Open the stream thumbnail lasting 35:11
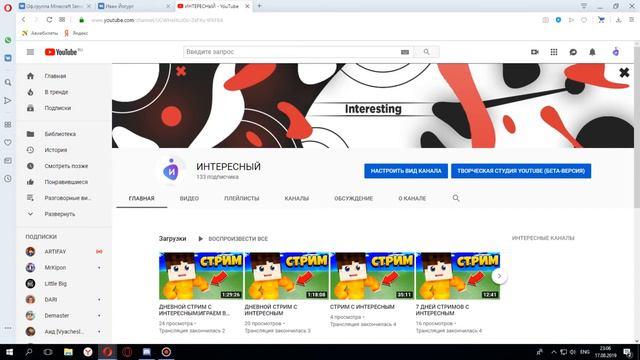Viewport: 640px width, 360px height. (x=372, y=276)
